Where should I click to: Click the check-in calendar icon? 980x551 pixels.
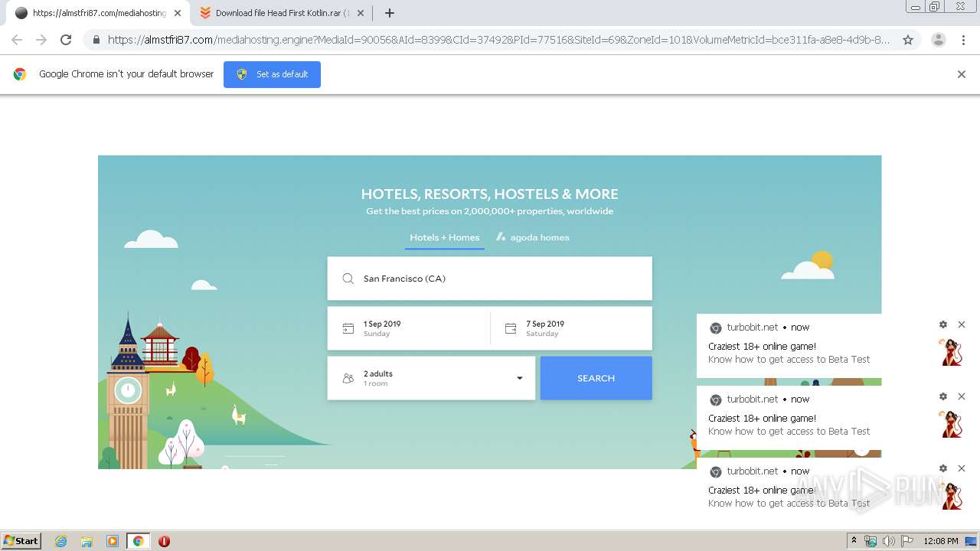tap(348, 328)
